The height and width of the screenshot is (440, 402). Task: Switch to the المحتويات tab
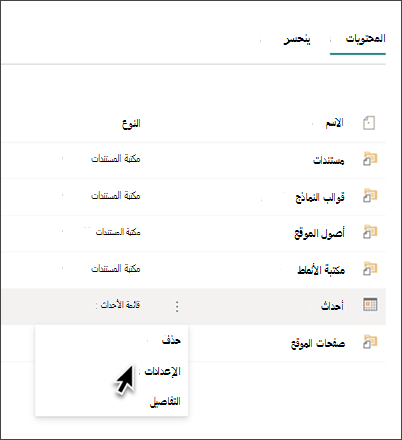pos(365,39)
